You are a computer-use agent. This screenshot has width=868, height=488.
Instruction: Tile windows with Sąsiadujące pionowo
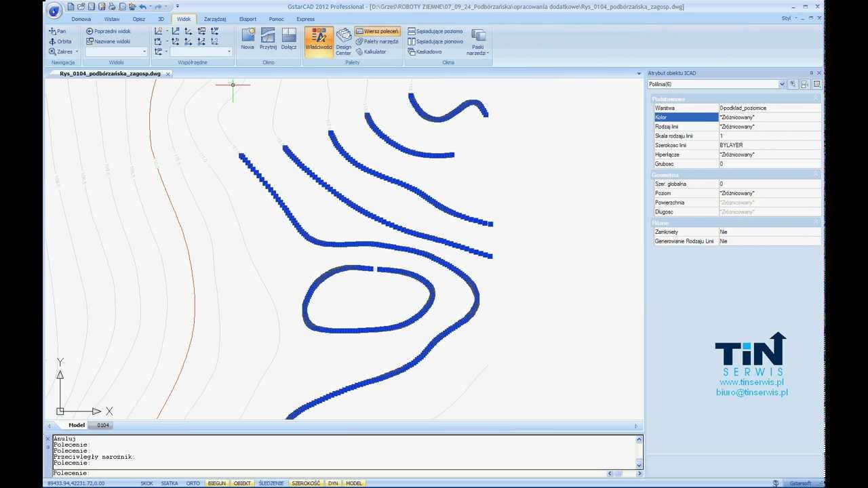pyautogui.click(x=435, y=41)
